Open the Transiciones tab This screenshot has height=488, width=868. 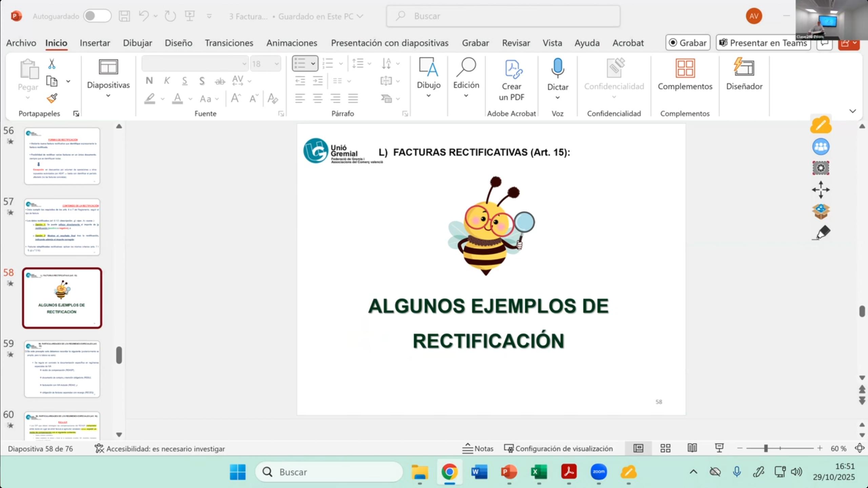(x=229, y=43)
